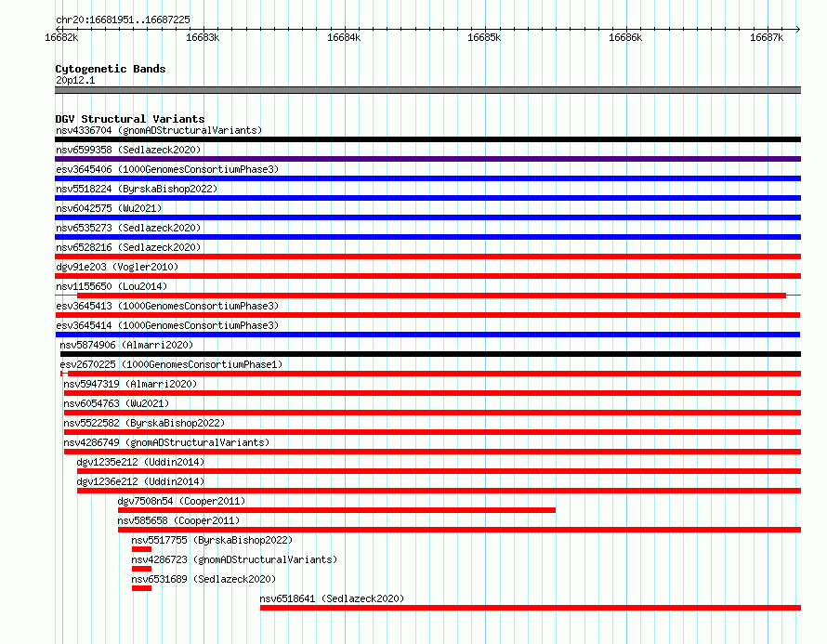The image size is (827, 644).
Task: Open nsv6528216 (Sedlazeck2020) variant label
Action: click(x=128, y=247)
